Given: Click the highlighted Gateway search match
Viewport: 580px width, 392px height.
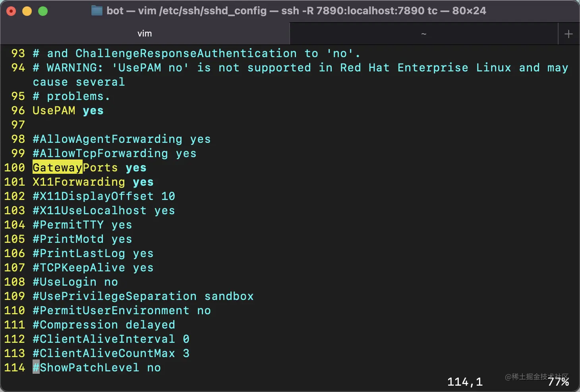Looking at the screenshot, I should tap(58, 168).
